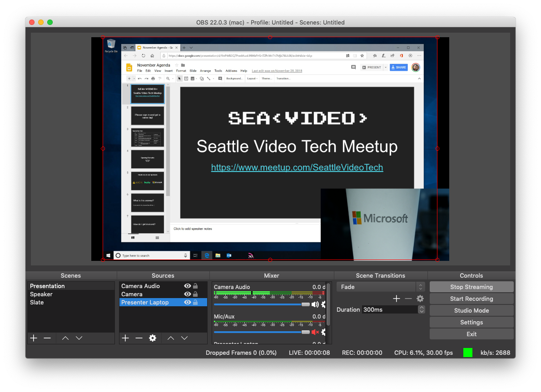Open transition properties with the gear icon
This screenshot has width=541, height=392.
420,299
